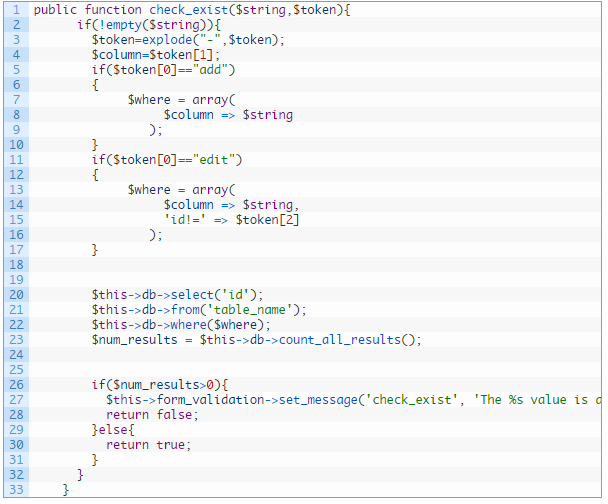Click closing brace on line 33
The width and height of the screenshot is (608, 504).
66,490
